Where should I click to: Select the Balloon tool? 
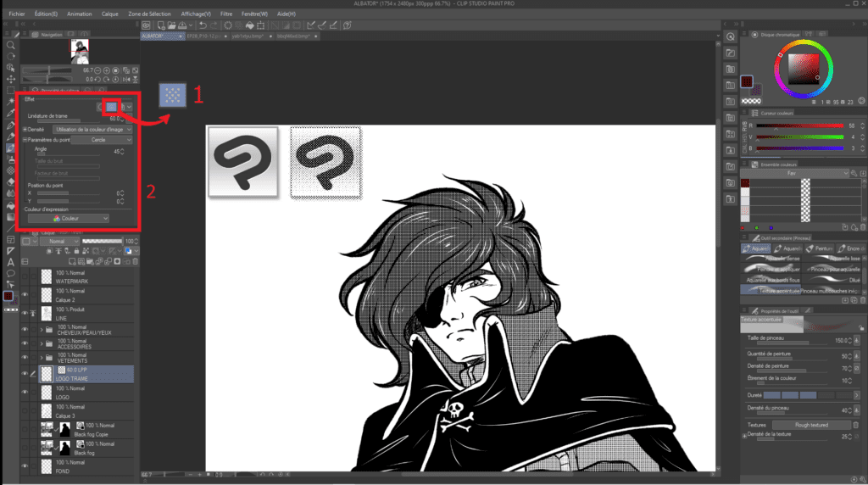click(10, 274)
